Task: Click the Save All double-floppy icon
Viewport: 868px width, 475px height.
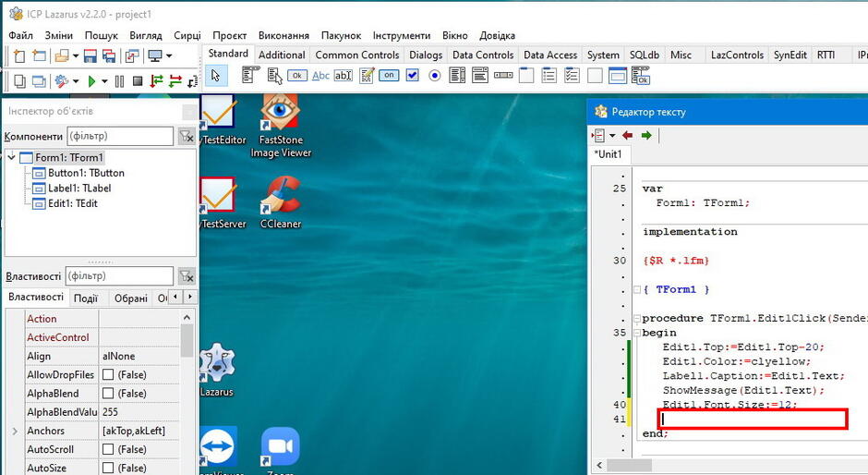Action: pyautogui.click(x=109, y=56)
